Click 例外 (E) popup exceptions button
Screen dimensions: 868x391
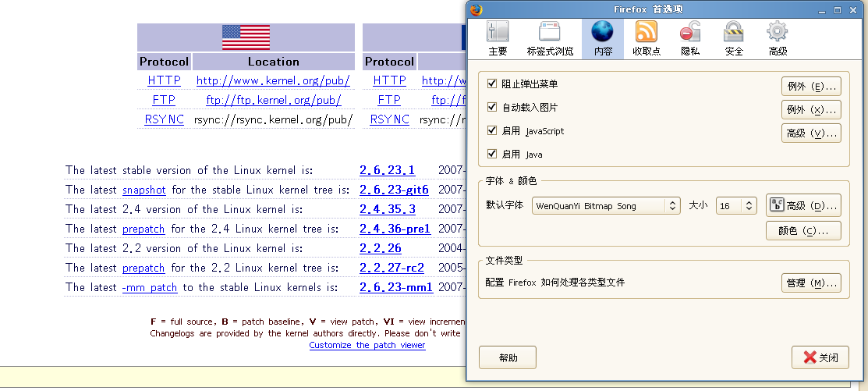pyautogui.click(x=811, y=87)
